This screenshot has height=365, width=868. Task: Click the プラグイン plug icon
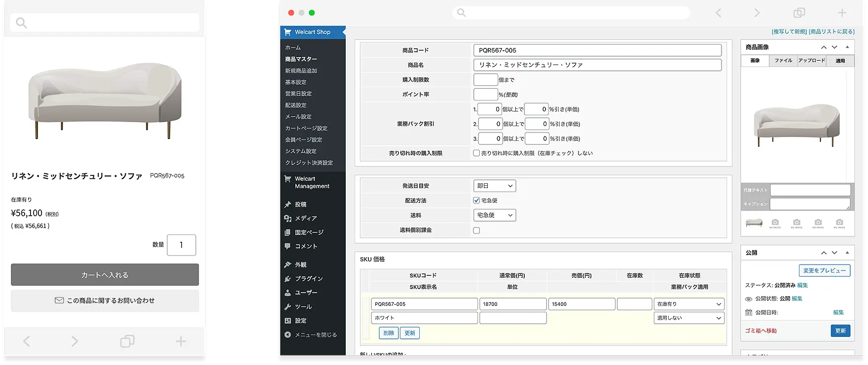click(288, 279)
